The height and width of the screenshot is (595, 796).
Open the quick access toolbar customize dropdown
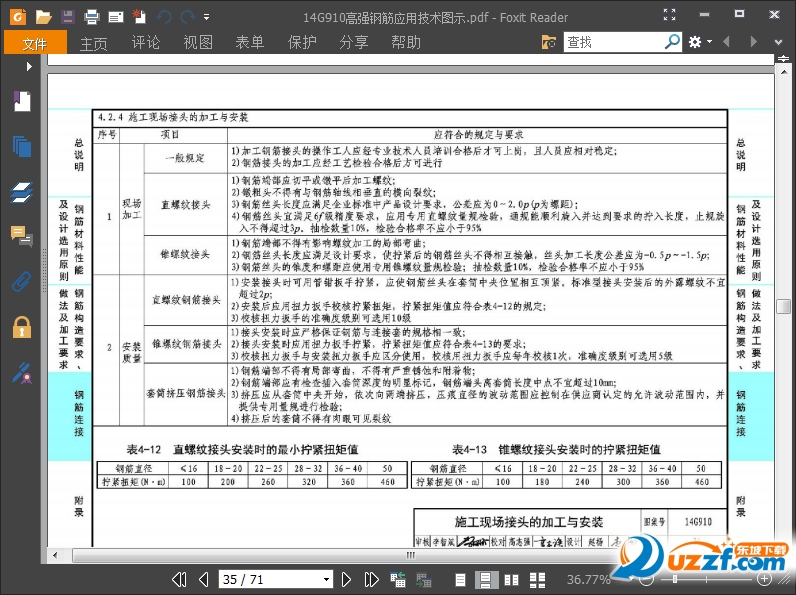(207, 17)
